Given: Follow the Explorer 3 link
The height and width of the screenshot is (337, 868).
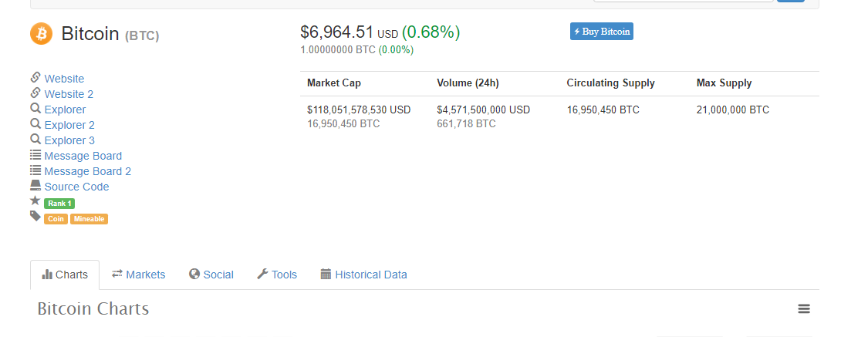Looking at the screenshot, I should (69, 140).
